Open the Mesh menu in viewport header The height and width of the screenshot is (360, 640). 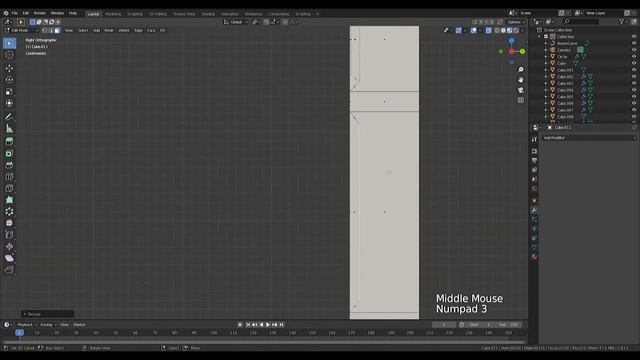(109, 30)
